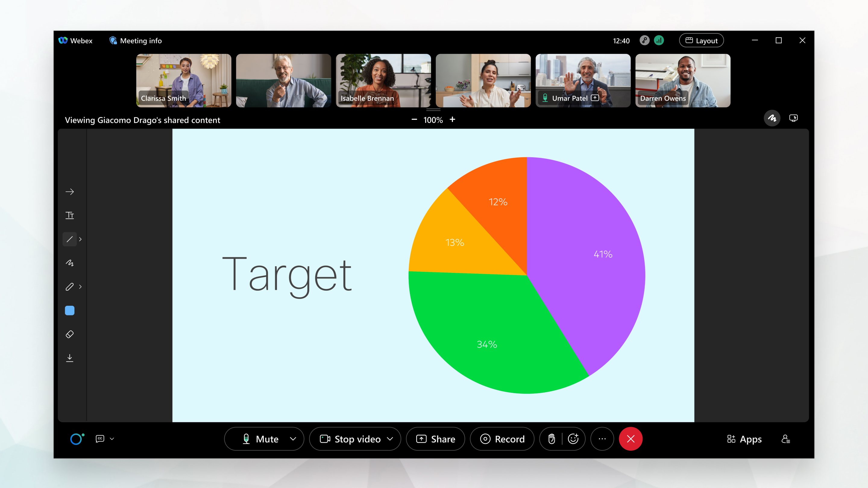
Task: Click the annotate pointer arrow icon
Action: click(x=70, y=191)
